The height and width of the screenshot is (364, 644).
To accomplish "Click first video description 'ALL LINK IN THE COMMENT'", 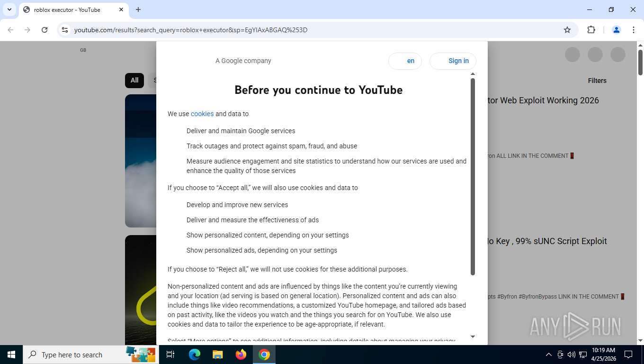I will [x=532, y=156].
